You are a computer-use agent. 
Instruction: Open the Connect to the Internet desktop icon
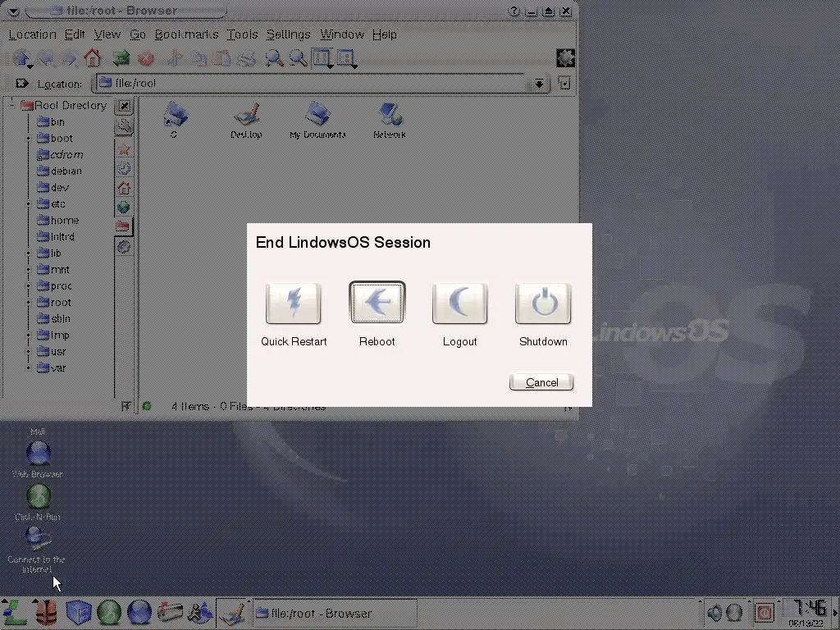point(36,549)
